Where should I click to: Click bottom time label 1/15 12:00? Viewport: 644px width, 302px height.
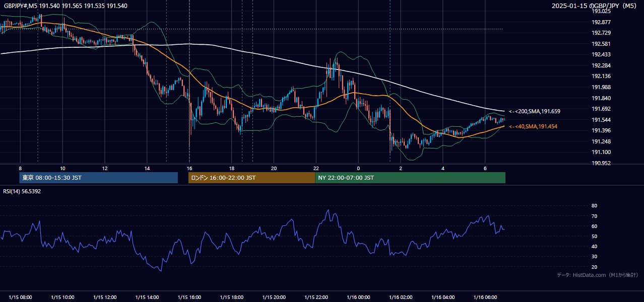click(x=105, y=297)
